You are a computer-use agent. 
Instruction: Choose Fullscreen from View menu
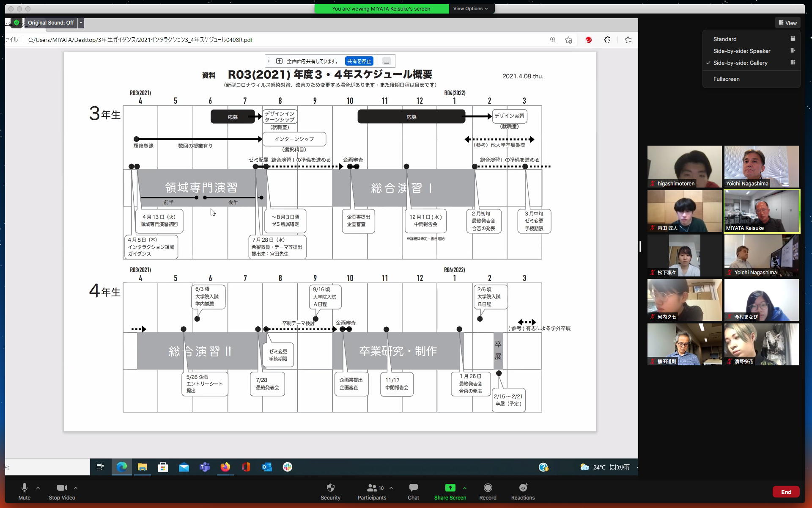[726, 79]
